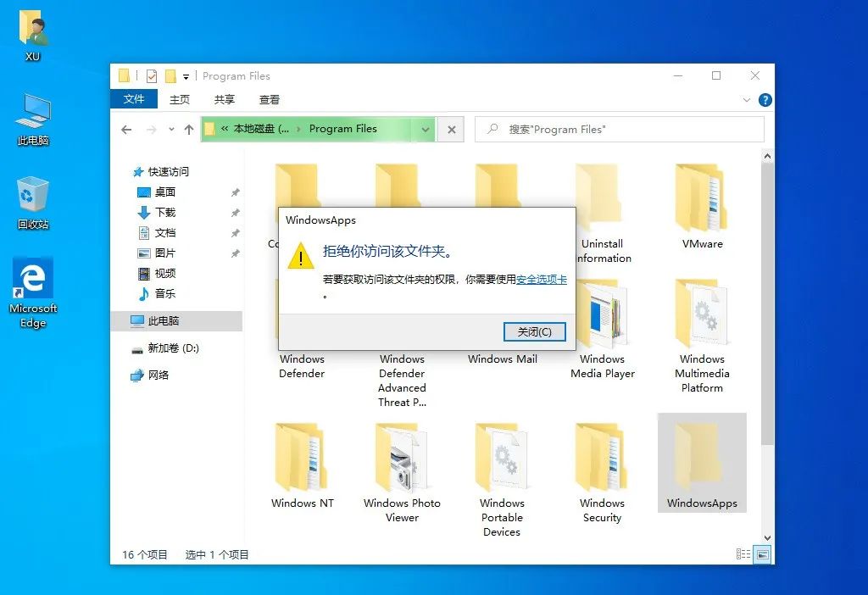
Task: Click the Windows Mail folder label
Action: [503, 359]
